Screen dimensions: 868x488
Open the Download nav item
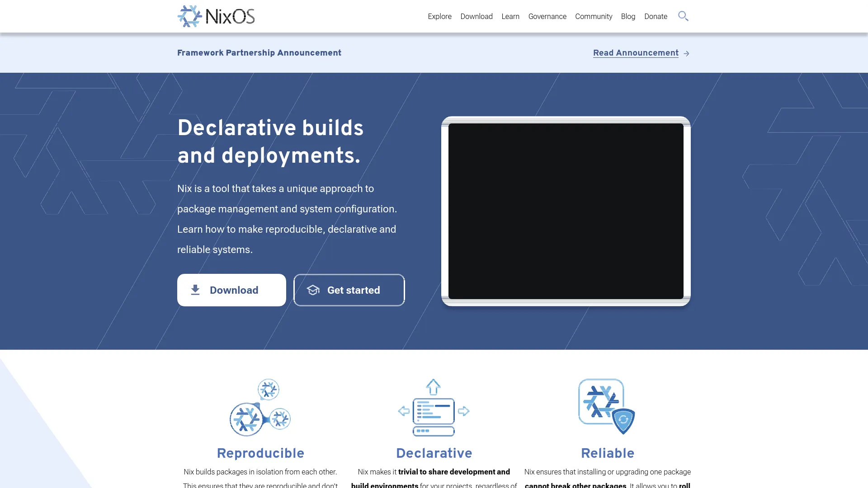[x=476, y=16]
